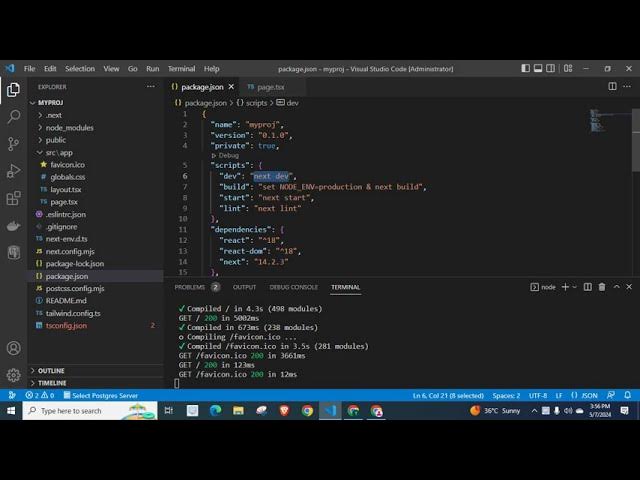Maximize panel size with chevron up
Image resolution: width=640 pixels, height=480 pixels.
click(x=616, y=287)
